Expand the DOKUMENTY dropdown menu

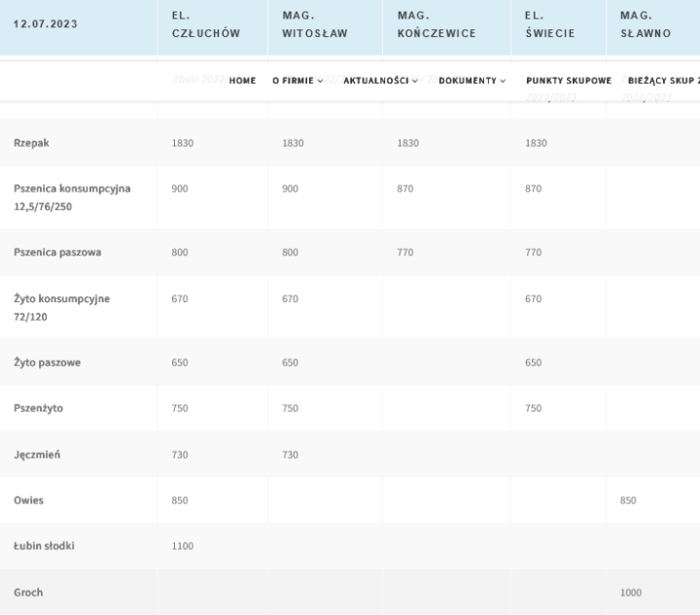point(472,81)
